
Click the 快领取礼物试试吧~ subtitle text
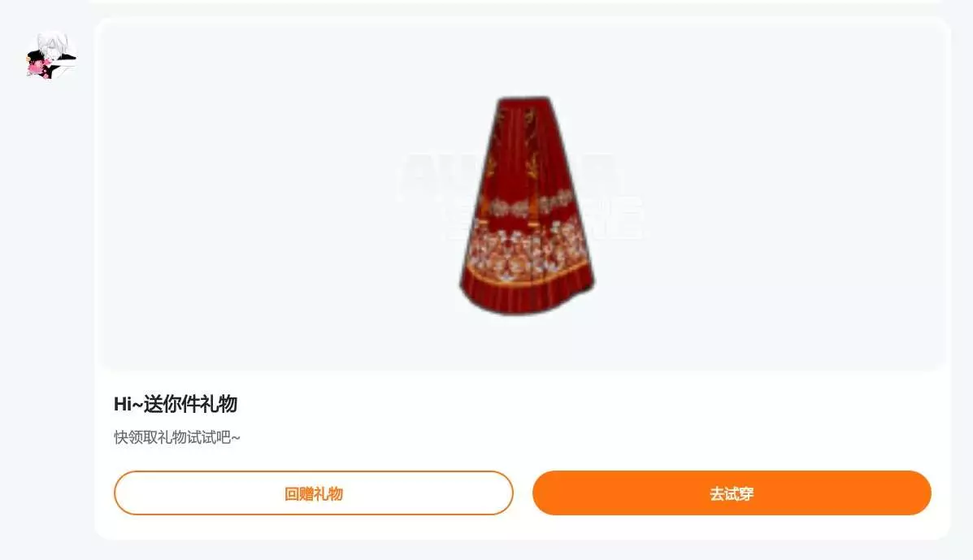(x=177, y=438)
